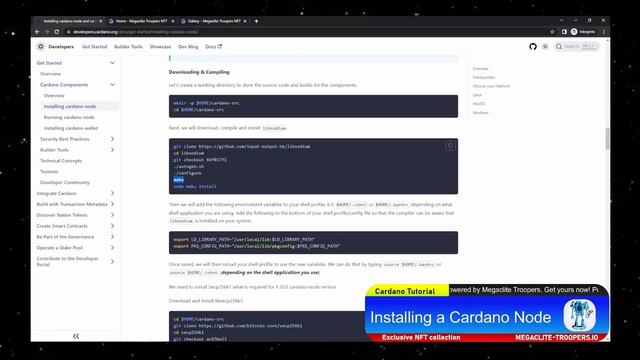640x360 pixels.
Task: Reload the page with the refresh icon
Action: tap(56, 31)
